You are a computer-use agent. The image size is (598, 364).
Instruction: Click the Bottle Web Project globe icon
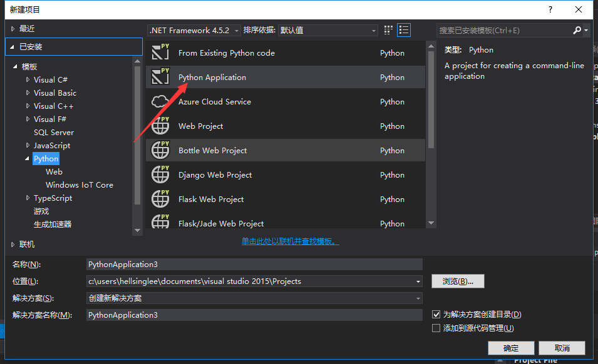click(160, 149)
